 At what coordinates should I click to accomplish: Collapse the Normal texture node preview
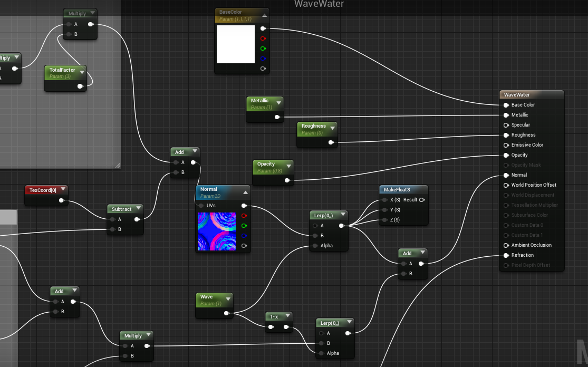[245, 192]
